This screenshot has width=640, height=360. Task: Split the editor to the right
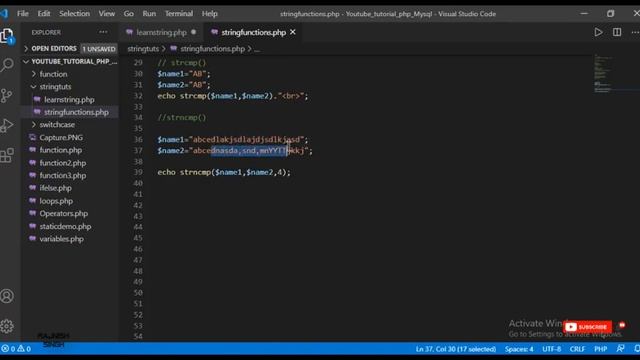click(x=617, y=32)
